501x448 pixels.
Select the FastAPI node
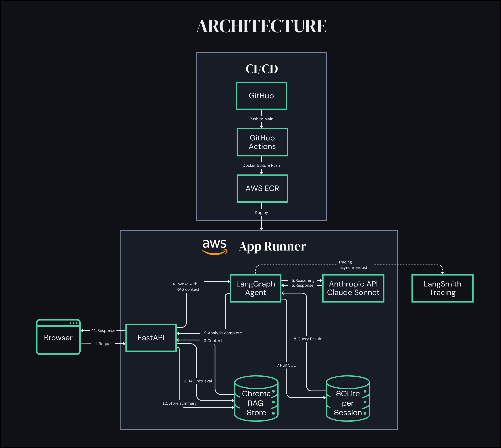pyautogui.click(x=151, y=338)
